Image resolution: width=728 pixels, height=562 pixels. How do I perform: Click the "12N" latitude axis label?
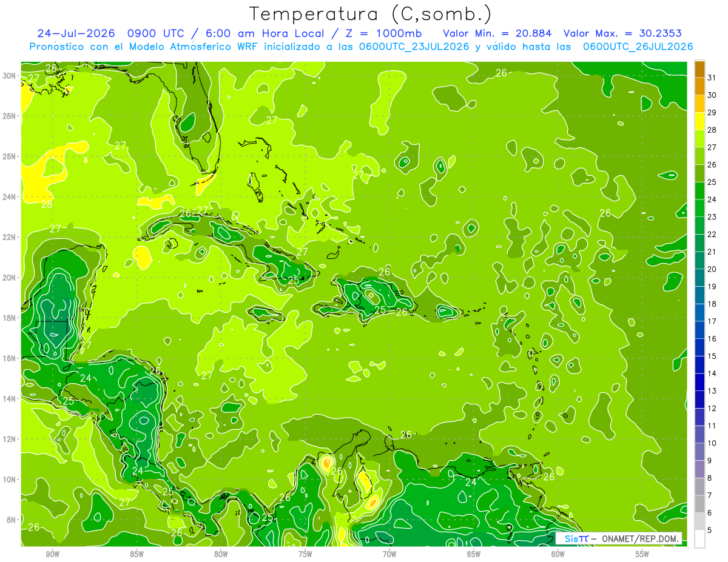(x=9, y=439)
